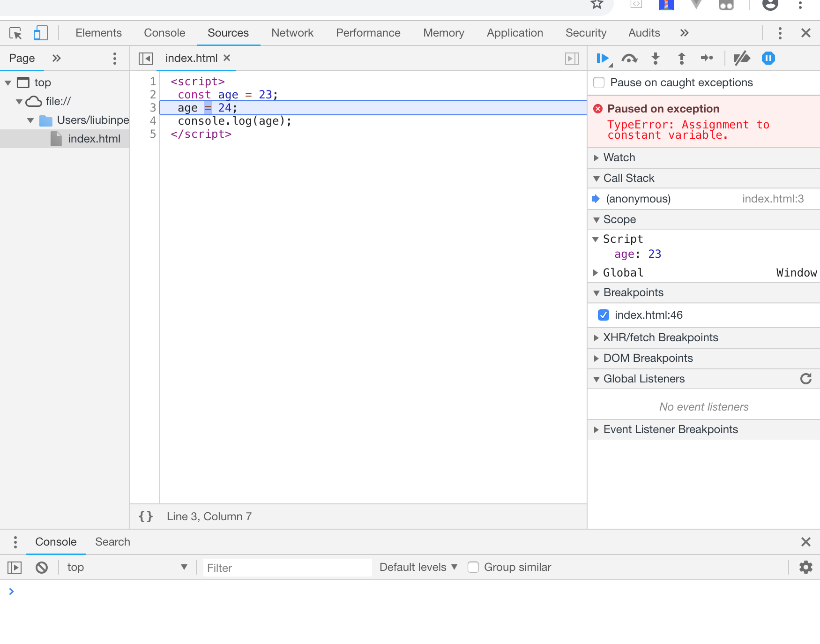Open the Console panel tab
820x644 pixels.
(x=164, y=33)
